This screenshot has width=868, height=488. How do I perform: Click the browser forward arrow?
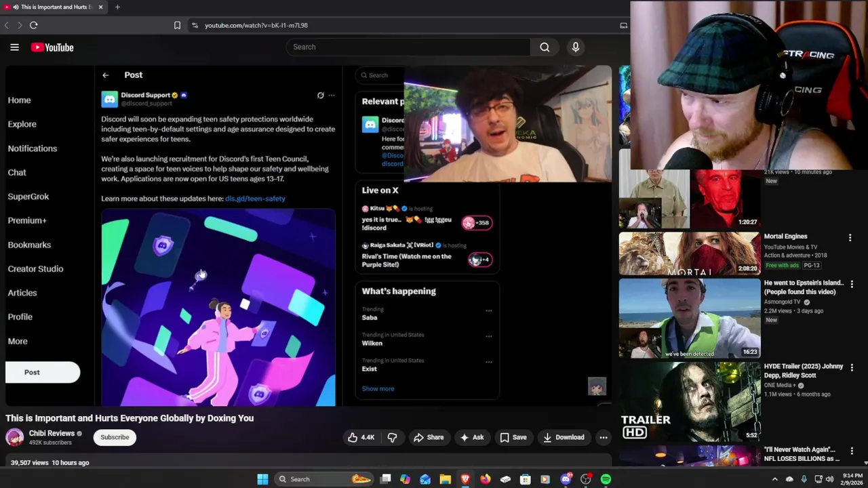pyautogui.click(x=20, y=25)
